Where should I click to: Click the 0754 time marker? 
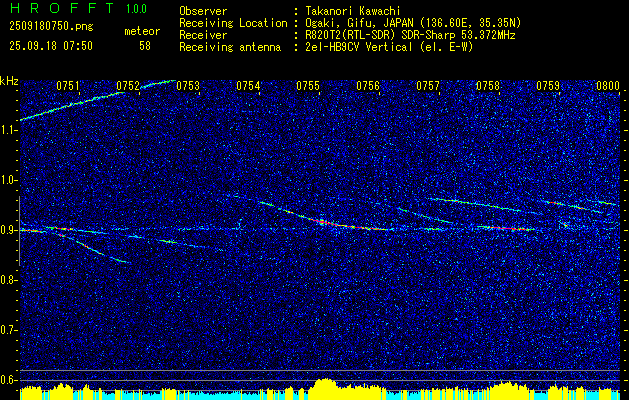(248, 86)
